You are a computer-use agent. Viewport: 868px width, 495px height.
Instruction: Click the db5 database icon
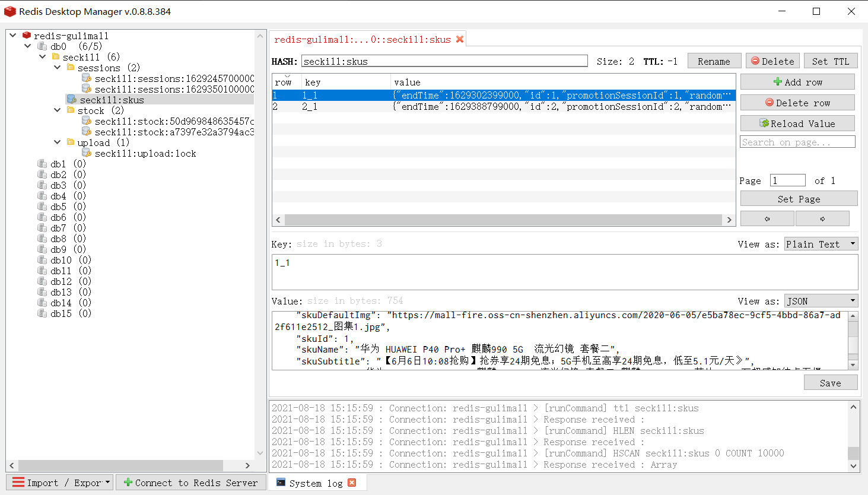tap(42, 207)
